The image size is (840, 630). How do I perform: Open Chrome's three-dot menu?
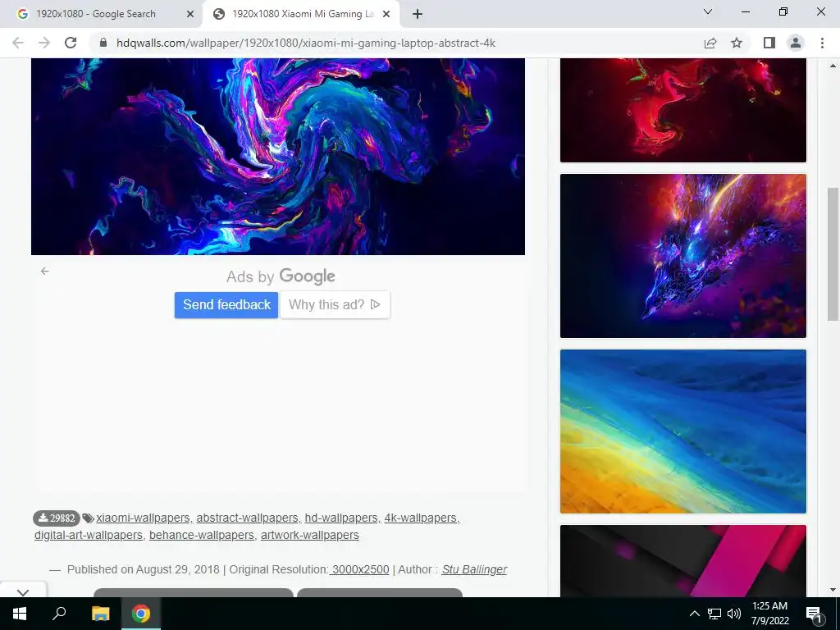pyautogui.click(x=822, y=43)
